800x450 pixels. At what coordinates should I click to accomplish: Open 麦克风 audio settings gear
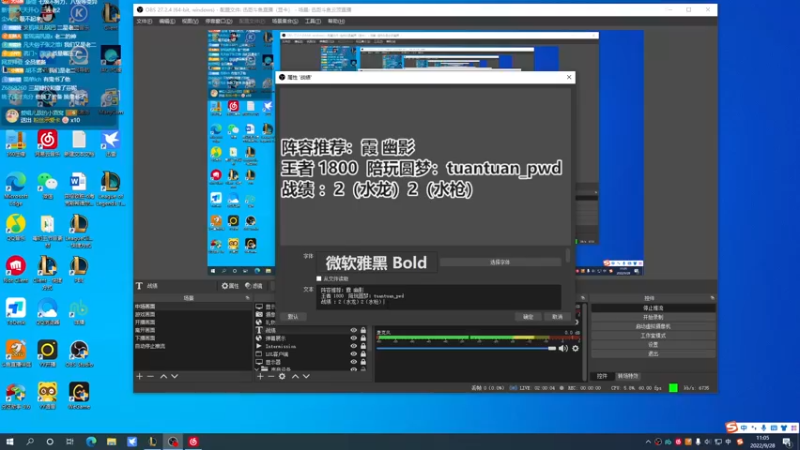pyautogui.click(x=576, y=348)
